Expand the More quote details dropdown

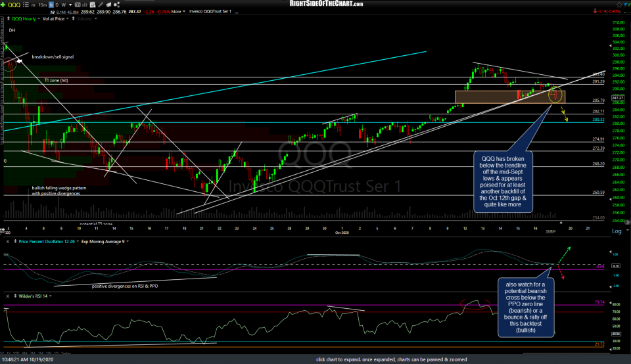pos(178,11)
